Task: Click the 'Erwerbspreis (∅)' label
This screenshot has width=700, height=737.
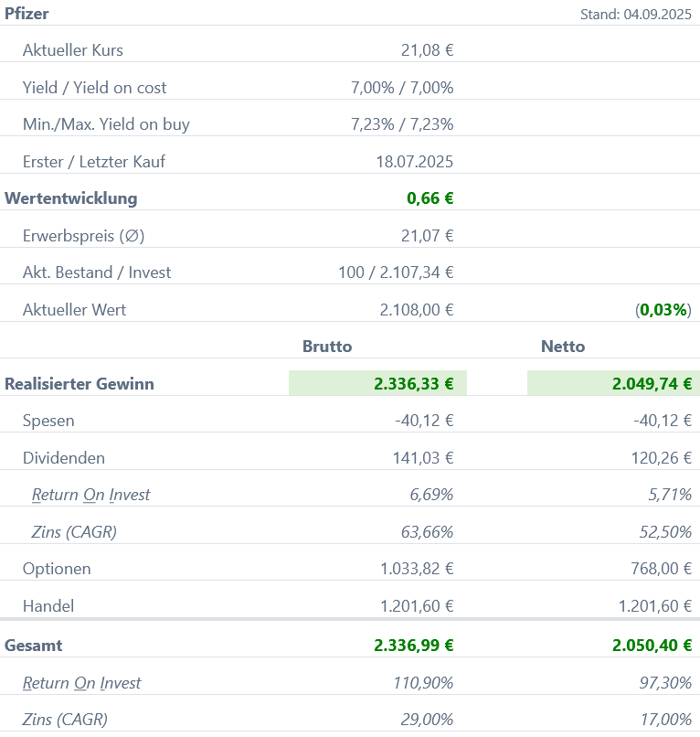Action: [x=84, y=236]
